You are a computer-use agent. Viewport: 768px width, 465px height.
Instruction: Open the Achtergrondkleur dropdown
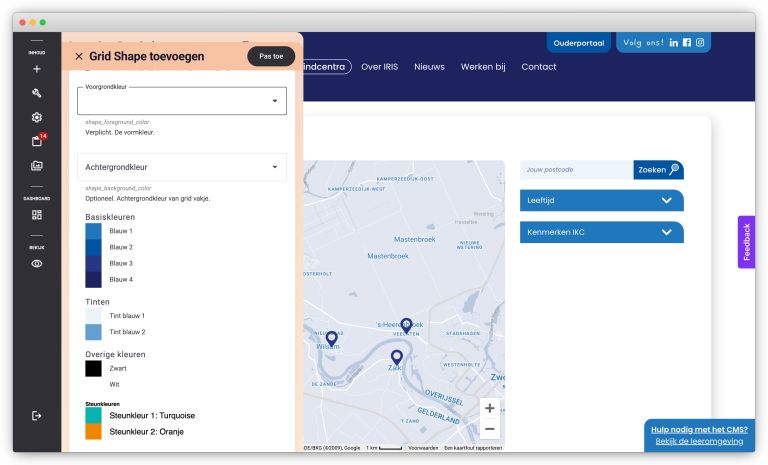tap(182, 167)
